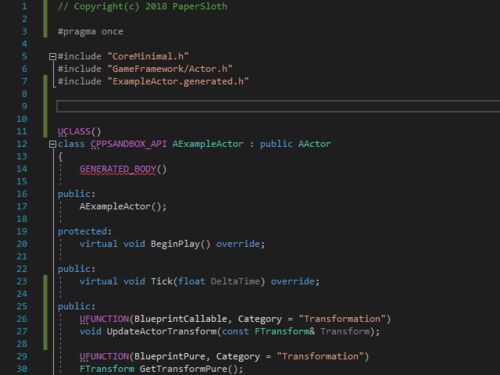The height and width of the screenshot is (375, 500).
Task: Click CPPSANDBOX_API macro
Action: (x=129, y=144)
